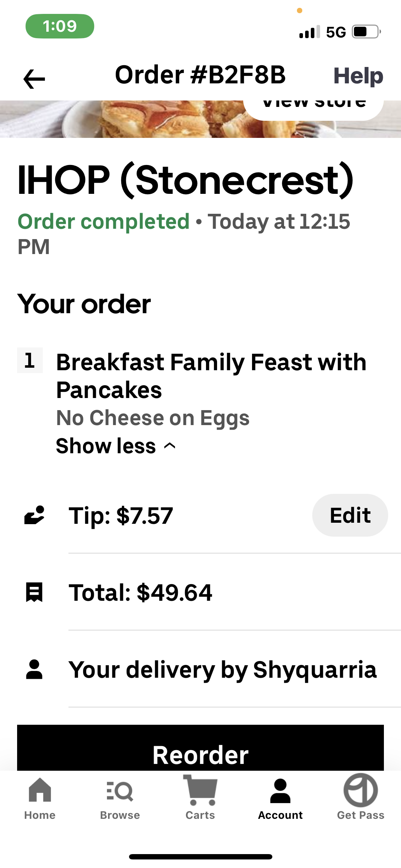Tap the person icon beside delivery

(34, 669)
